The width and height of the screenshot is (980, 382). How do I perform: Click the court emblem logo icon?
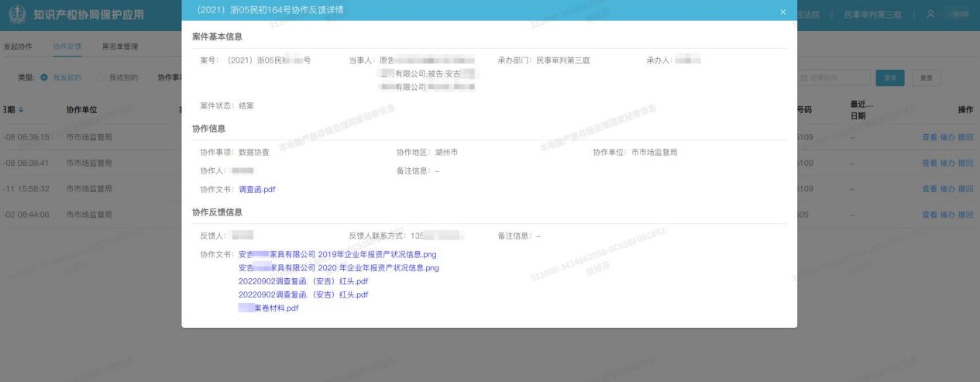tap(16, 15)
